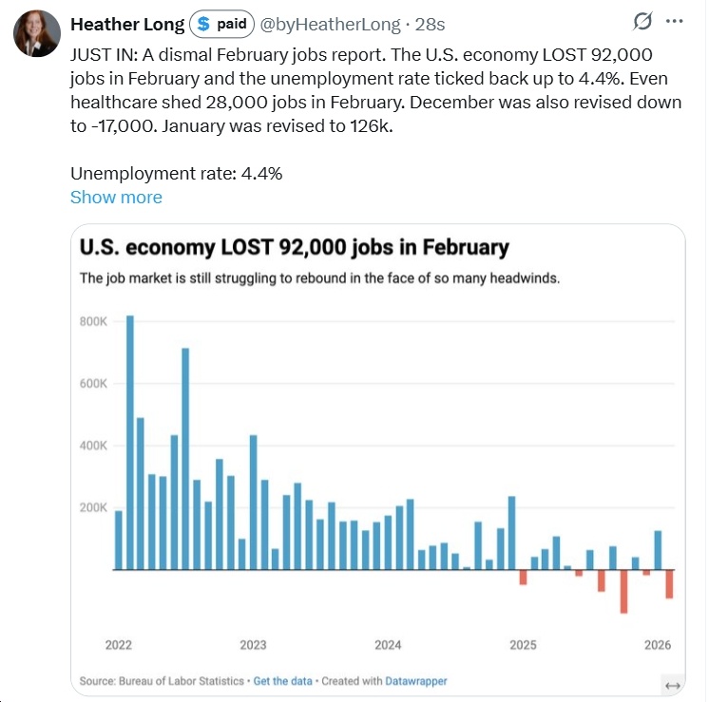Viewport: 728px width, 702px height.
Task: Select the rightmost red February 2026 bar
Action: coord(669,584)
